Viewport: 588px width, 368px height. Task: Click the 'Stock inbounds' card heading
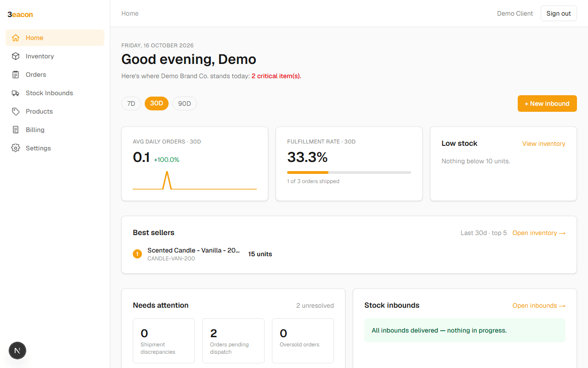(x=392, y=305)
